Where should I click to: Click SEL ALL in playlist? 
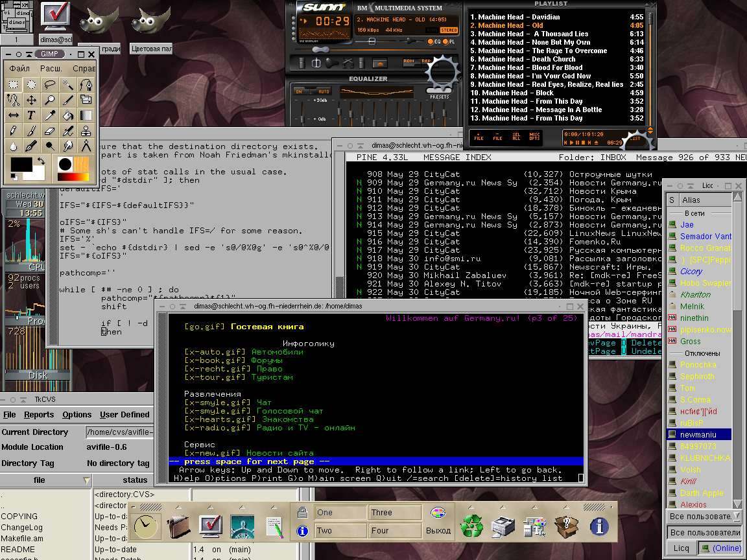[516, 137]
